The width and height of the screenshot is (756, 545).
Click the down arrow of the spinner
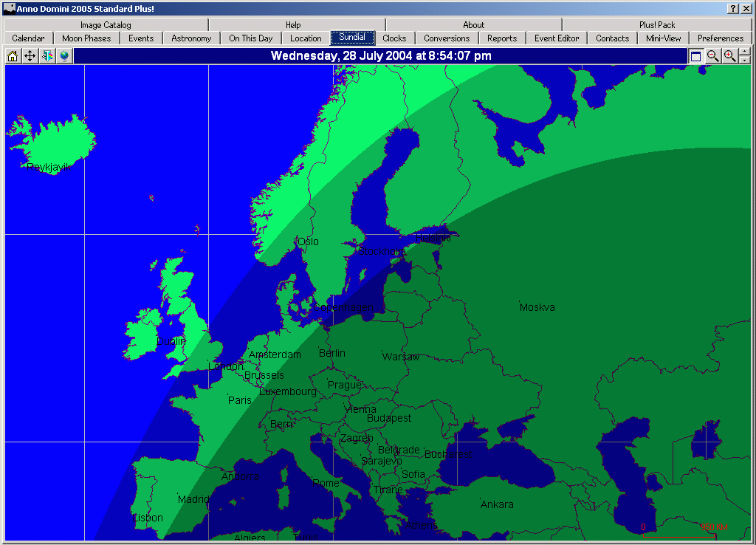pyautogui.click(x=744, y=60)
